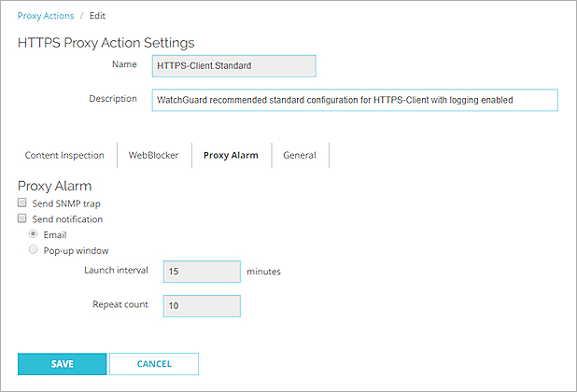Save the proxy action settings

pos(63,364)
